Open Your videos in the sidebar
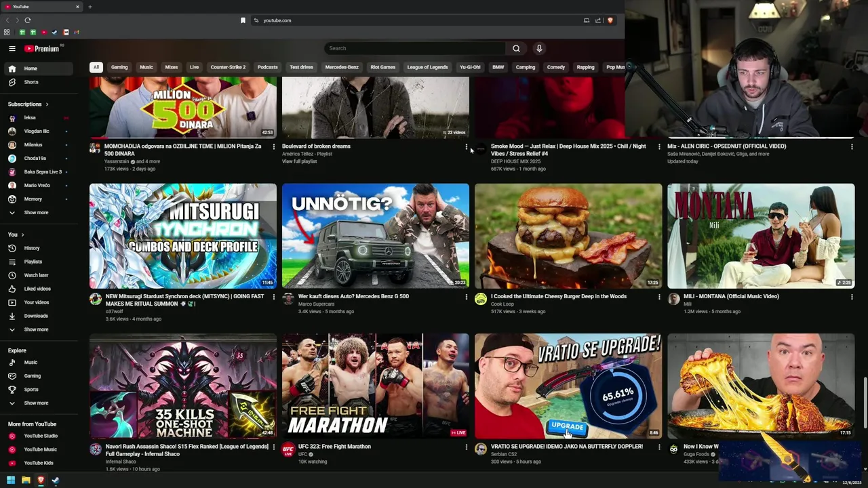 coord(38,302)
